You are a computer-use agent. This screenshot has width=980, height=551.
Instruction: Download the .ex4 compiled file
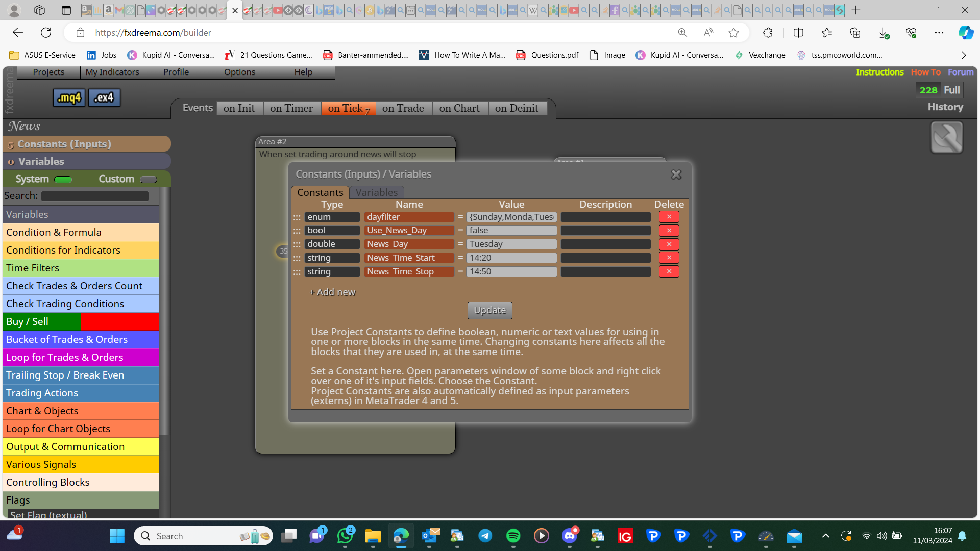click(x=104, y=97)
